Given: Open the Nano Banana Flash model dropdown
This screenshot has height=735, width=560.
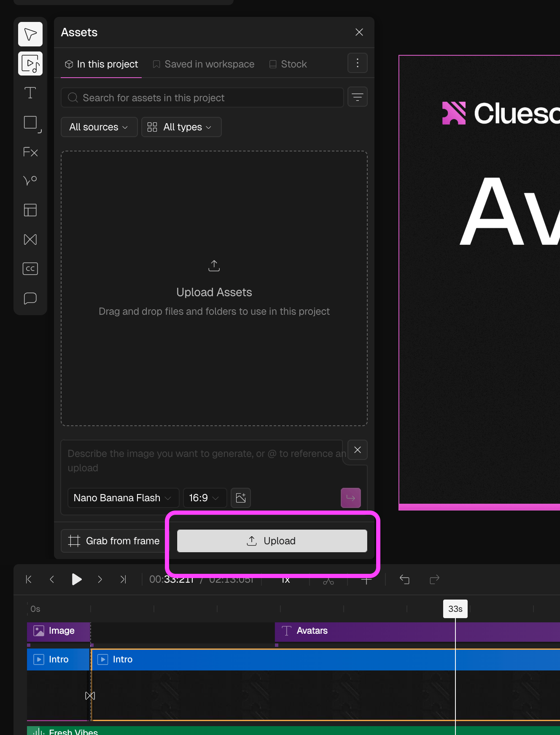Looking at the screenshot, I should [123, 498].
